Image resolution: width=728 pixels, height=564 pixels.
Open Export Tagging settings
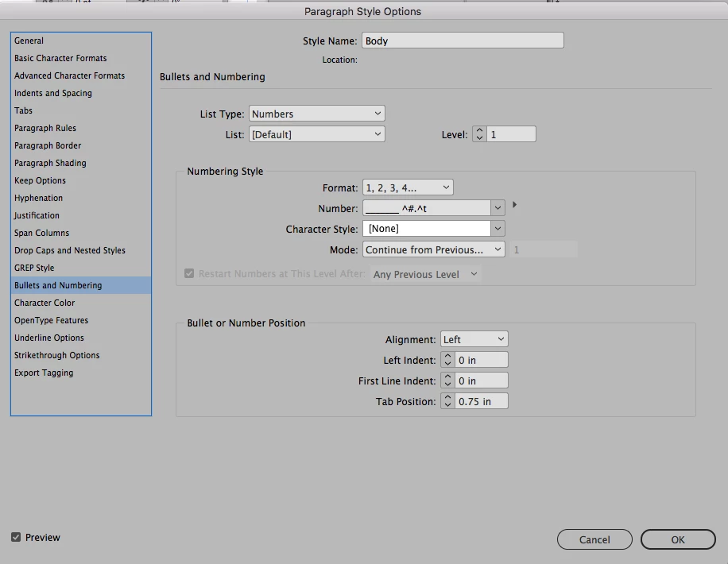click(81, 373)
